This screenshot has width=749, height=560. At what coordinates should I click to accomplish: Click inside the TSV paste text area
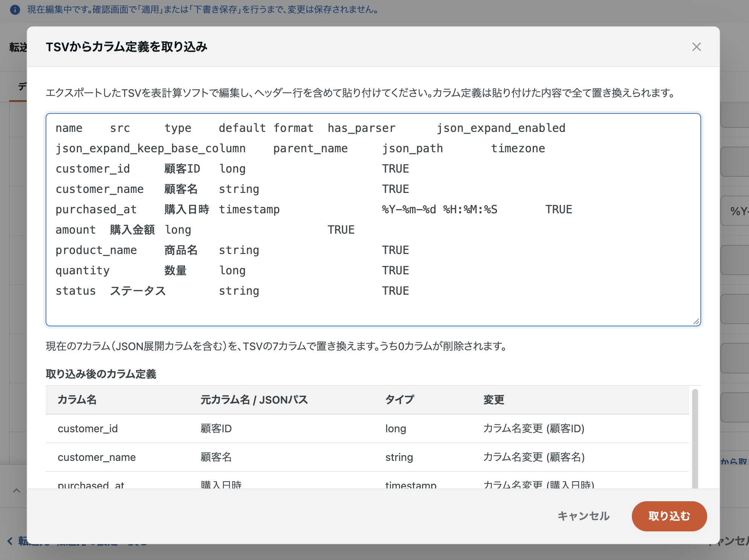[373, 219]
